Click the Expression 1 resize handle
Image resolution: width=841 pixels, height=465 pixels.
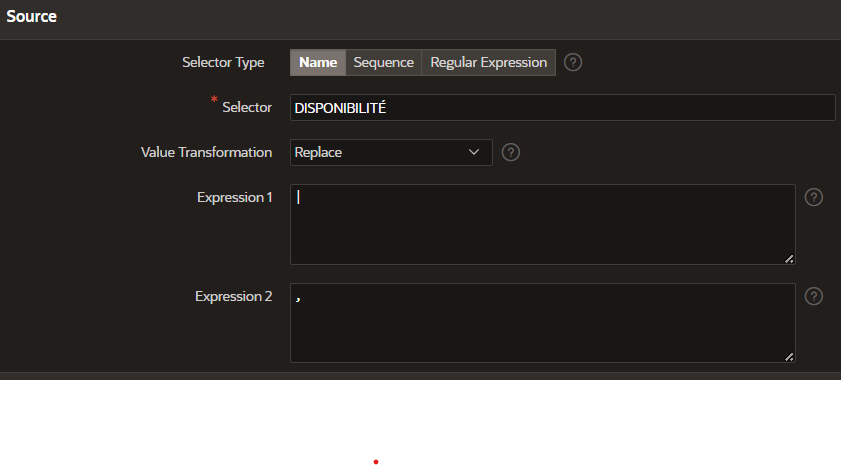pos(789,258)
